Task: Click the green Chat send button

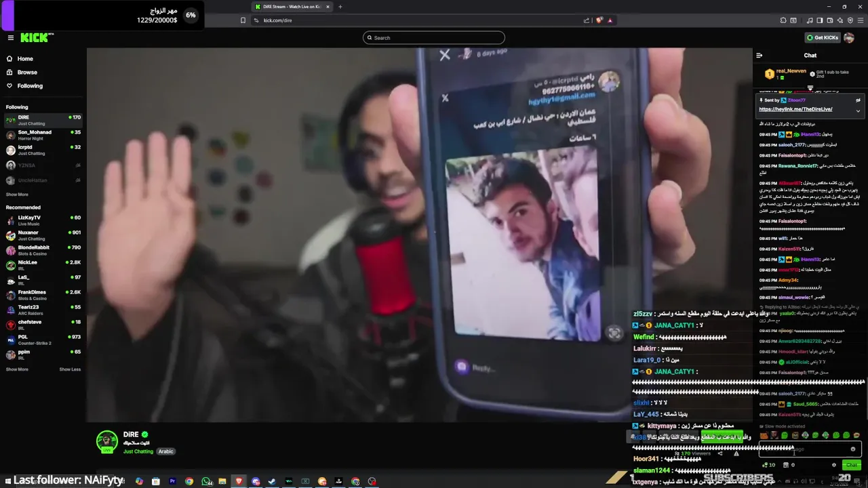Action: (x=852, y=465)
